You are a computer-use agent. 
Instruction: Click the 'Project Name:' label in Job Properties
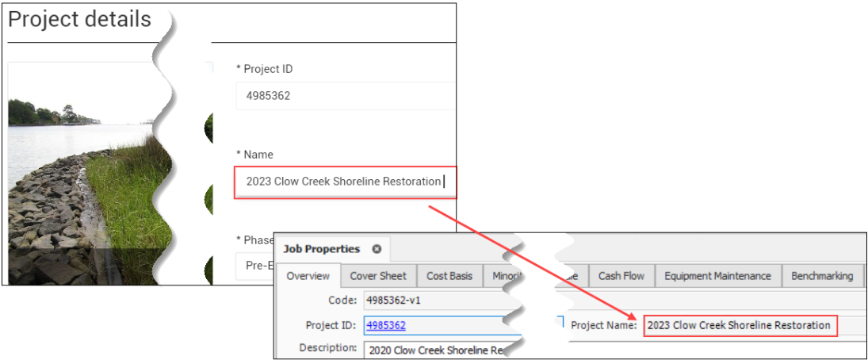[604, 325]
